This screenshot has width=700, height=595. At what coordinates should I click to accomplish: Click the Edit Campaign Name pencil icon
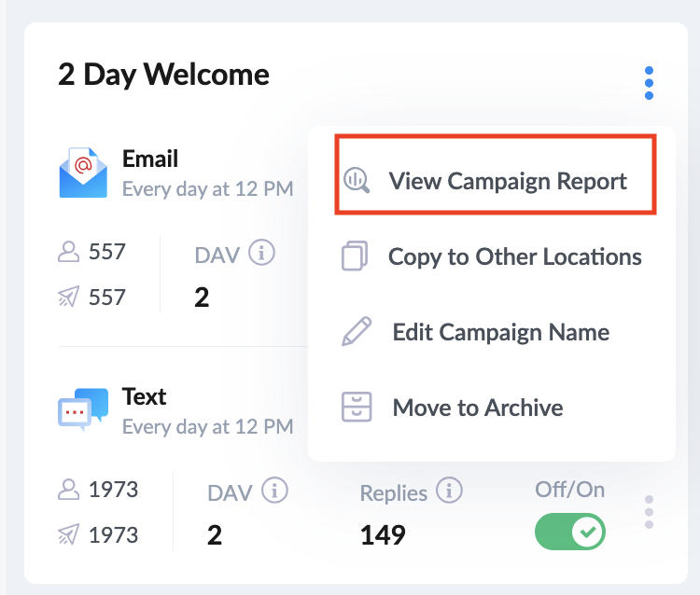(x=357, y=332)
